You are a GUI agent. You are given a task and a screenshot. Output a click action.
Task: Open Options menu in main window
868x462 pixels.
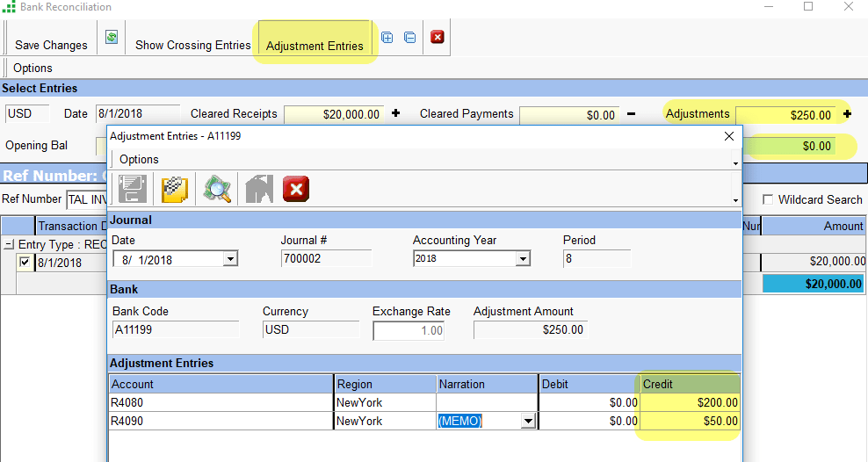click(x=33, y=68)
